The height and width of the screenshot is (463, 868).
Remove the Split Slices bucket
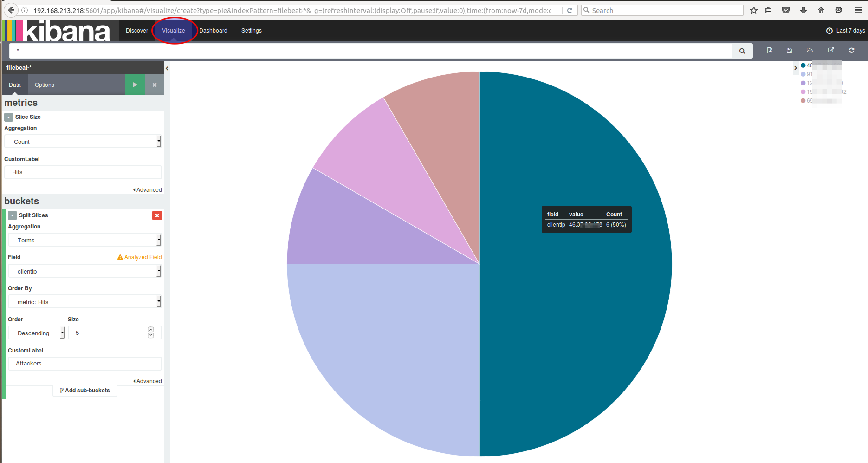157,215
